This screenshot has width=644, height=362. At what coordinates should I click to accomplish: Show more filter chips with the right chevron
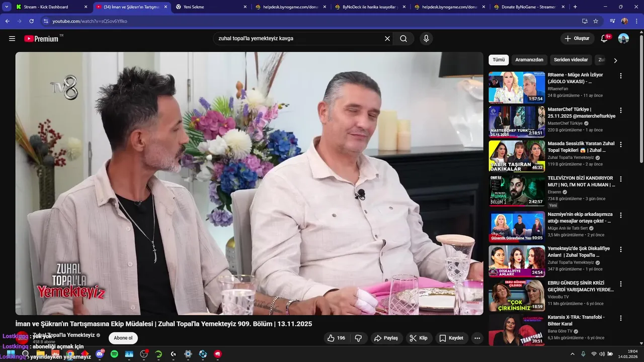(x=615, y=60)
